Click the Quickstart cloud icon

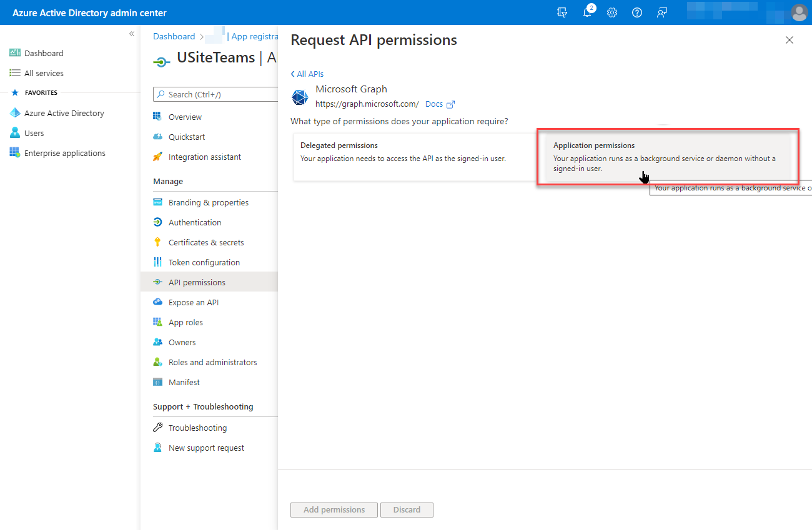pyautogui.click(x=157, y=137)
